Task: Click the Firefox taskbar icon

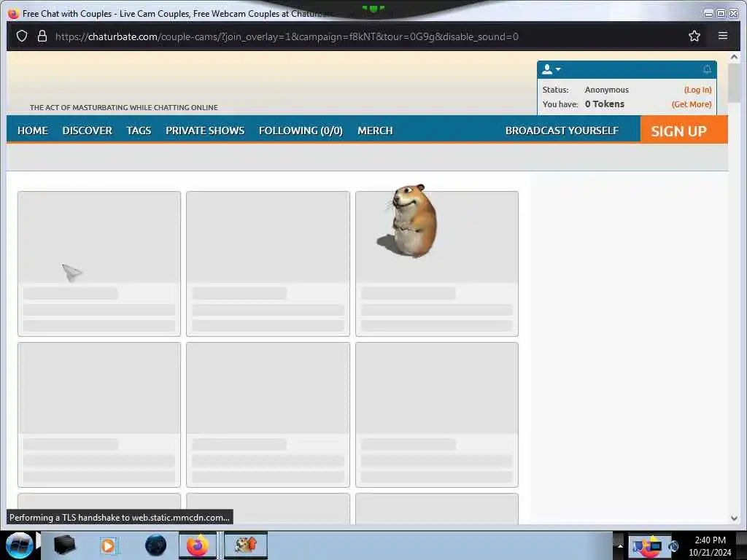Action: [x=198, y=545]
